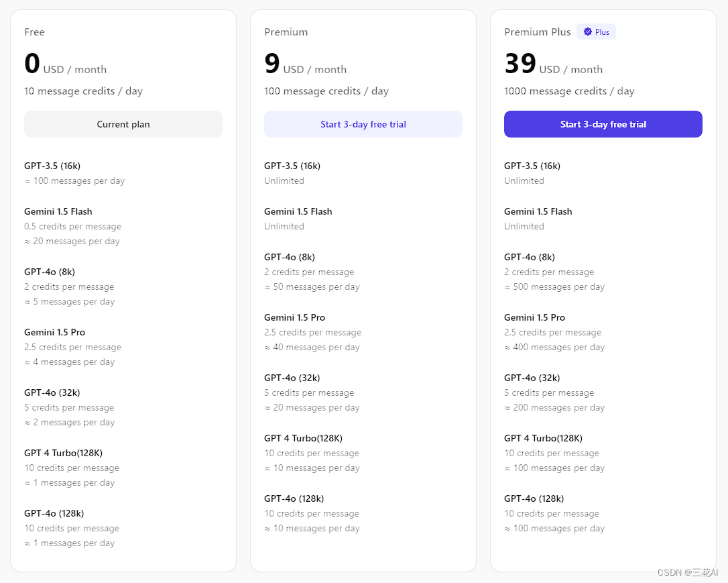728x583 pixels.
Task: Click '100 message credits / day' text
Action: pyautogui.click(x=326, y=91)
